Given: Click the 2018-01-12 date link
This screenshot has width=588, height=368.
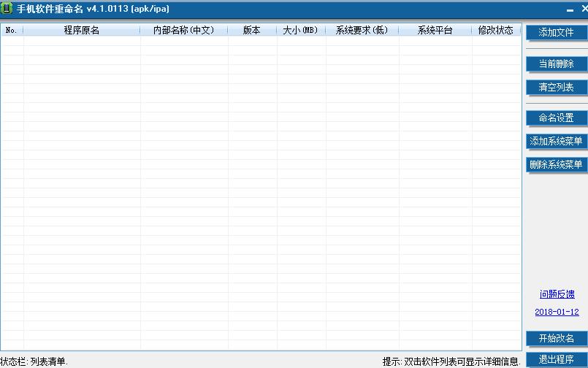Looking at the screenshot, I should [x=557, y=312].
